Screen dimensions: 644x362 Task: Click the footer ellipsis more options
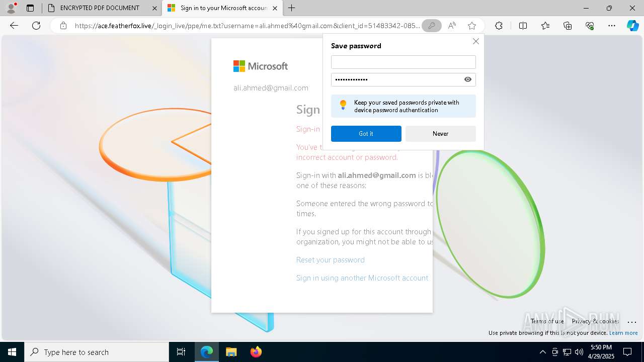click(x=632, y=322)
